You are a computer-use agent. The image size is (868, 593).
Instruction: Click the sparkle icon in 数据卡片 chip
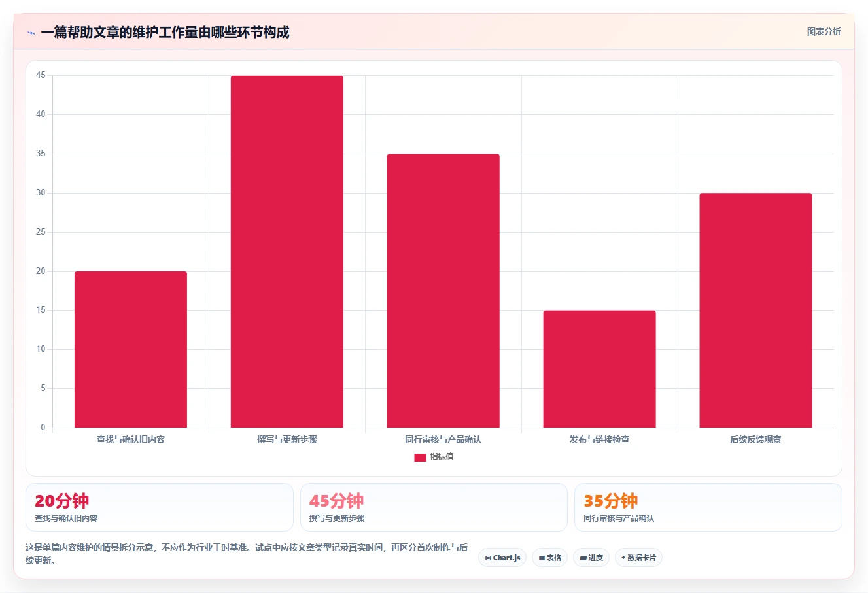pyautogui.click(x=623, y=558)
